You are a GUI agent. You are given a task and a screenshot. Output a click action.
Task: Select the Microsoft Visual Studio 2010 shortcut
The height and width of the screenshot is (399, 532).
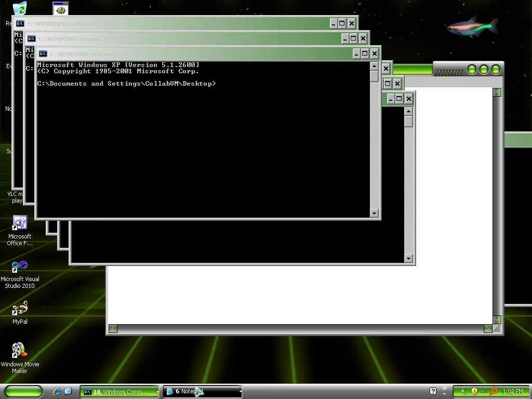(x=20, y=274)
